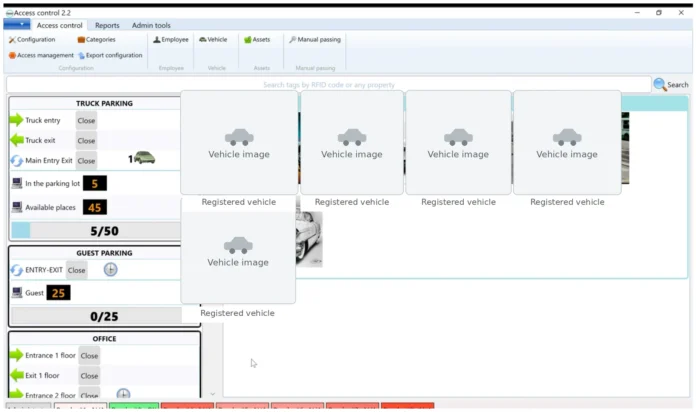Select the Available places value 45

95,207
